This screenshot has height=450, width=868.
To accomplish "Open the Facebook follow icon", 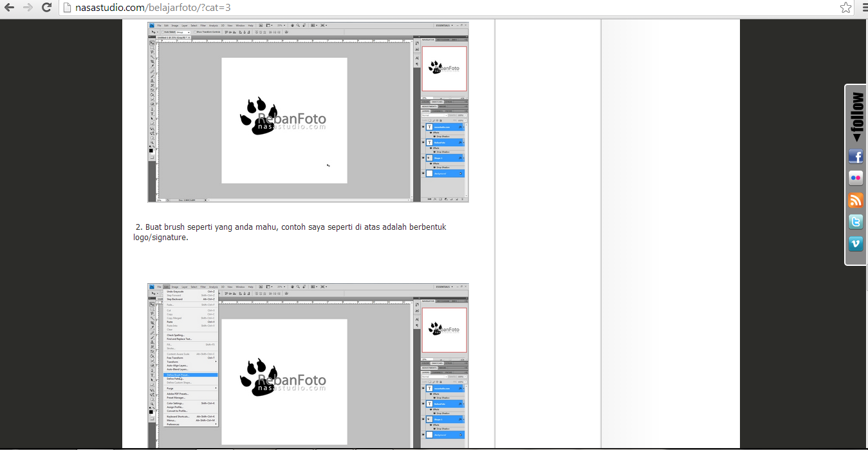I will 856,156.
